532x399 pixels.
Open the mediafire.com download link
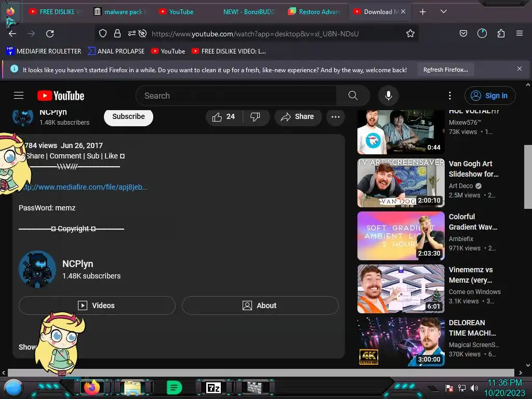point(85,187)
